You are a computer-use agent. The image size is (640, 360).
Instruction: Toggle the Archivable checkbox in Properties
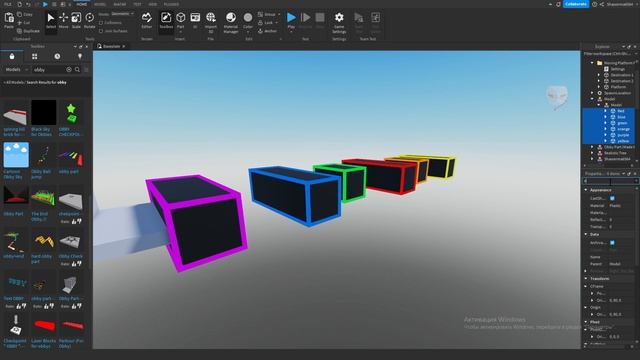(x=612, y=243)
